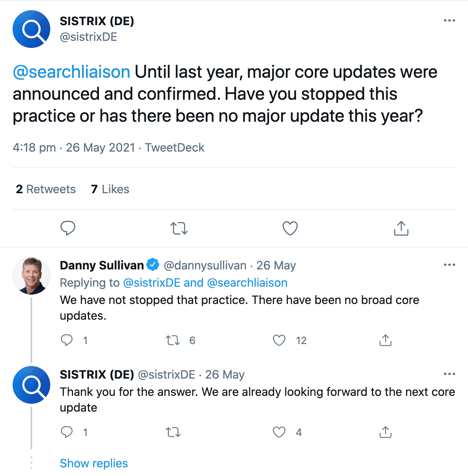Open more options on Danny Sullivan's reply
The image size is (468, 476).
click(x=449, y=265)
